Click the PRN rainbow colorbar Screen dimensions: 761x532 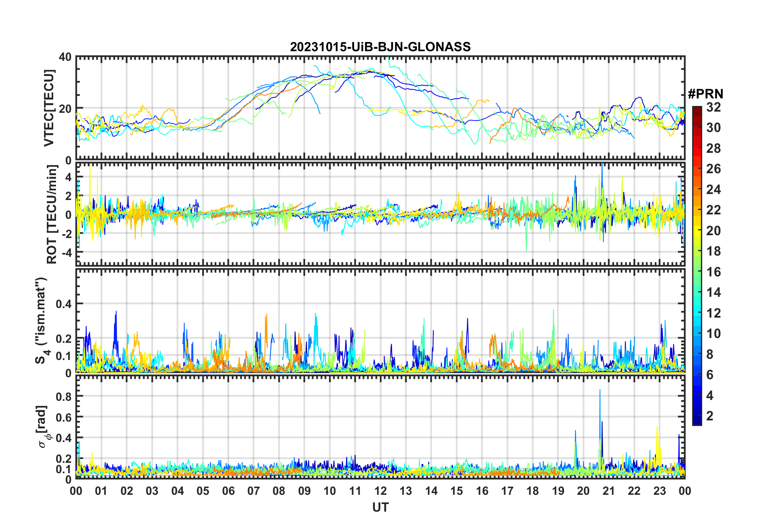click(697, 266)
